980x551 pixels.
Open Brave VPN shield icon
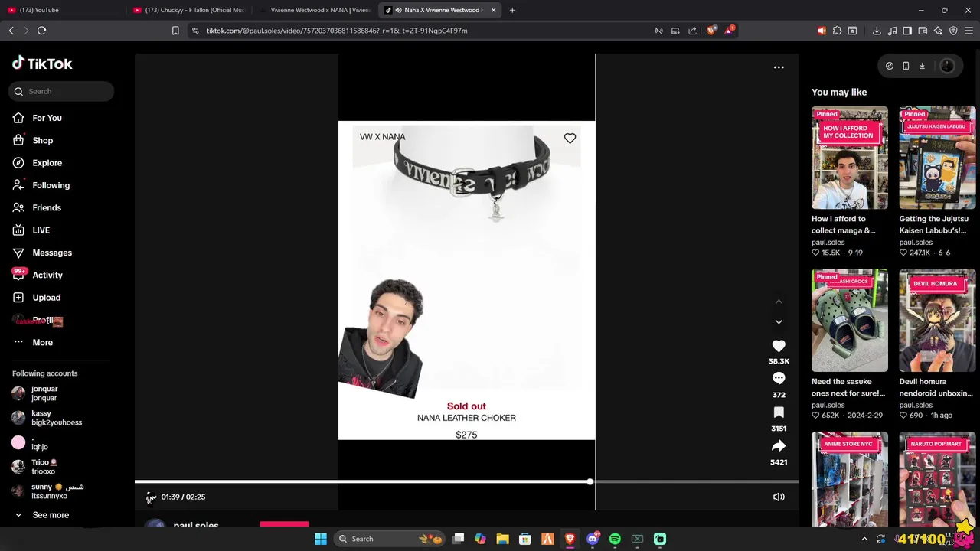click(953, 31)
